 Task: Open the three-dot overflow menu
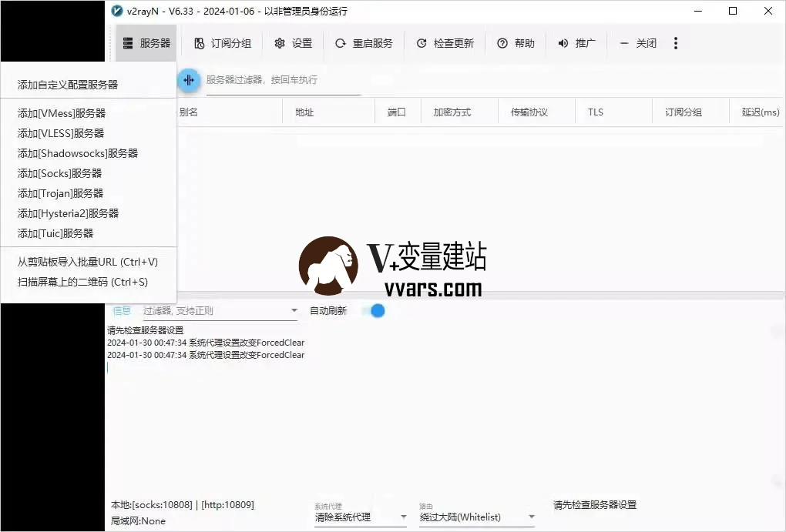pos(676,44)
